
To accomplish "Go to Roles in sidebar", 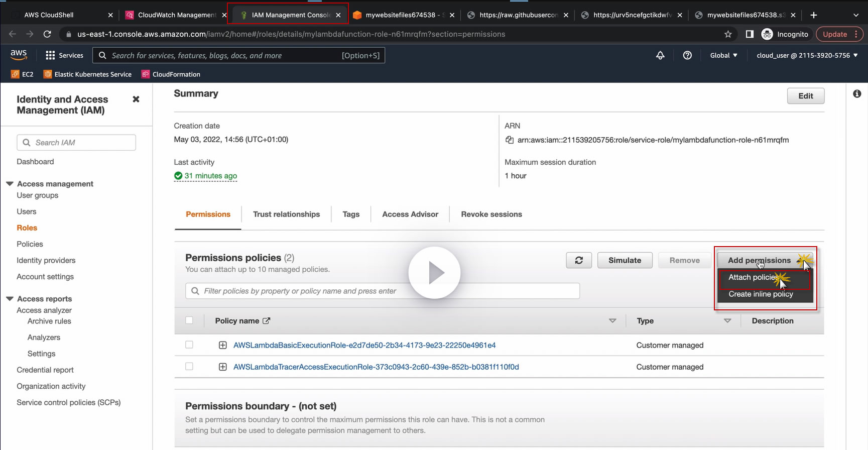I will point(27,228).
